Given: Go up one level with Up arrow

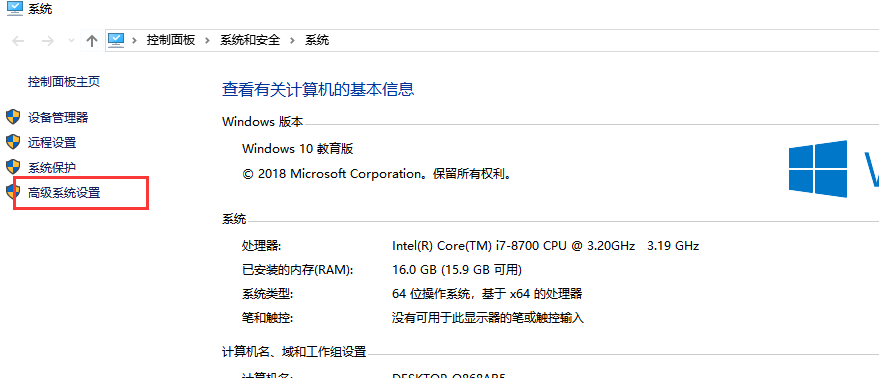Looking at the screenshot, I should pyautogui.click(x=92, y=40).
